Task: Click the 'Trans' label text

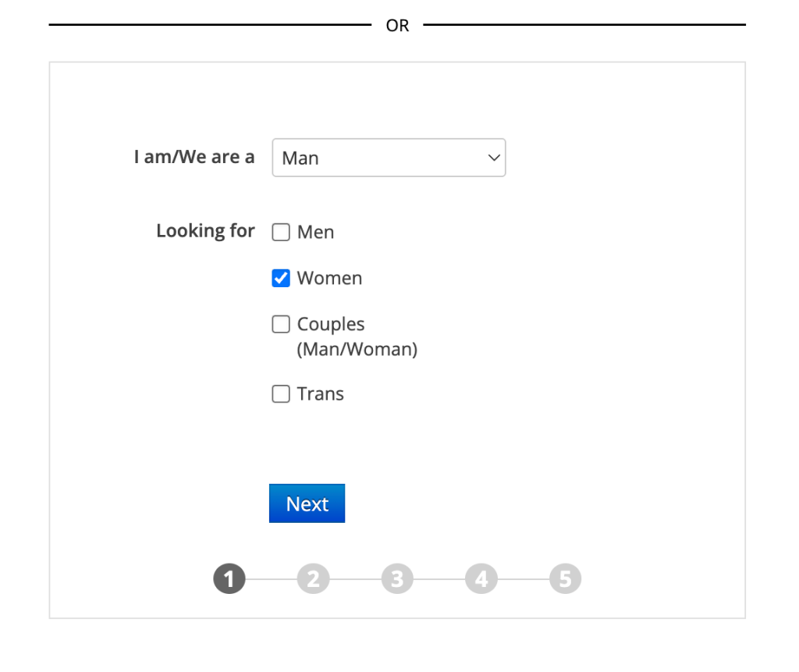Action: coord(320,395)
